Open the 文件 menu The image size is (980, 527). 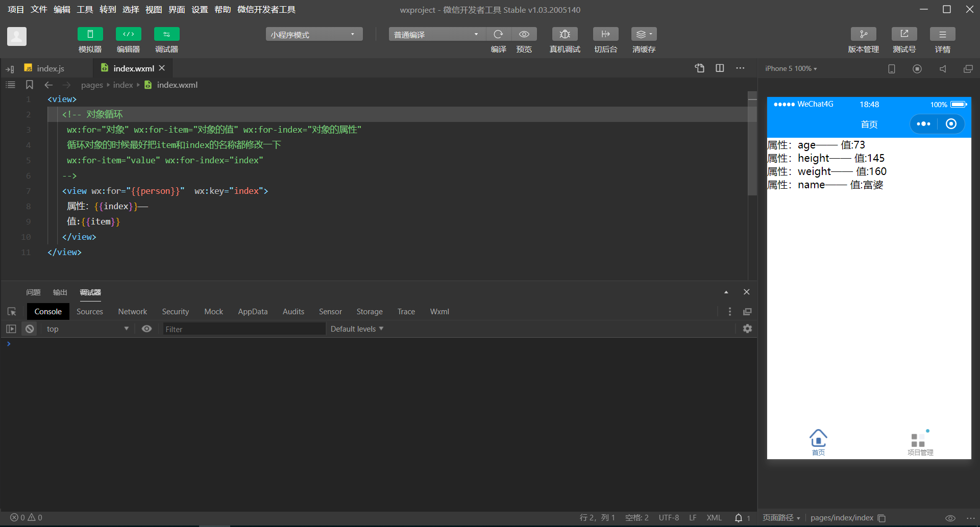pos(39,10)
